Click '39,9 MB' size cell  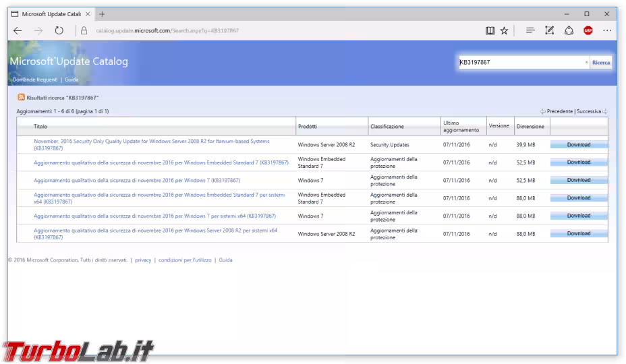pyautogui.click(x=525, y=145)
